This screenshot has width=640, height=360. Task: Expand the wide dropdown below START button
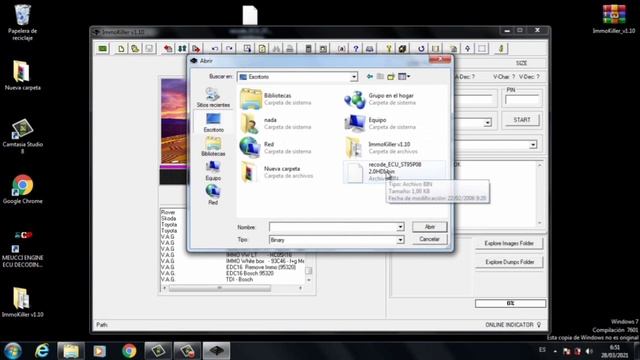[533, 145]
